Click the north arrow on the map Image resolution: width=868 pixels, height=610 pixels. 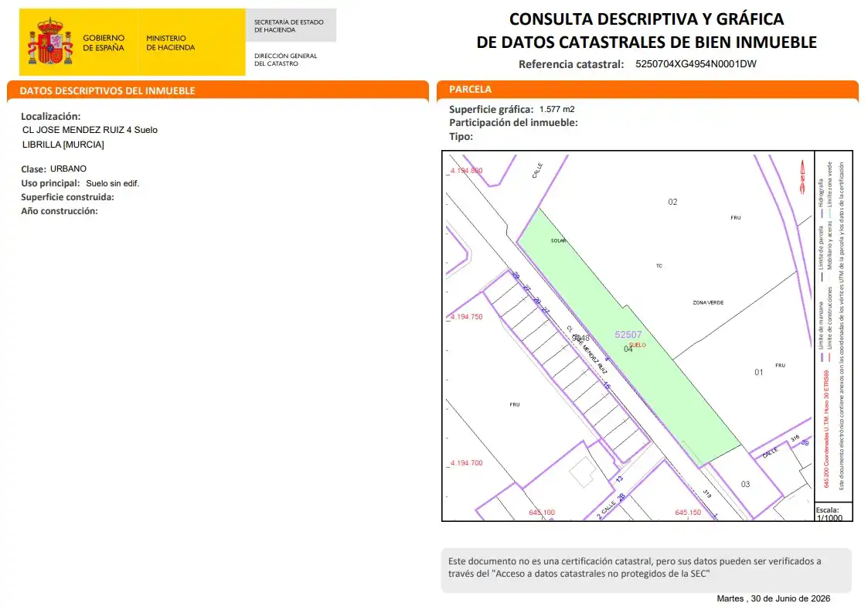[x=802, y=176]
